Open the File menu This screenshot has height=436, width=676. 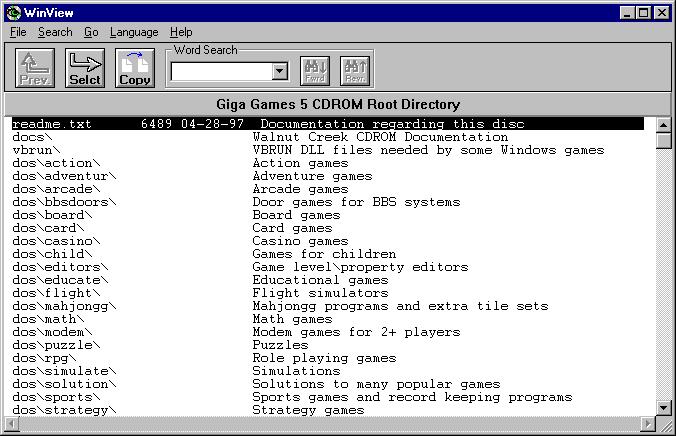18,32
